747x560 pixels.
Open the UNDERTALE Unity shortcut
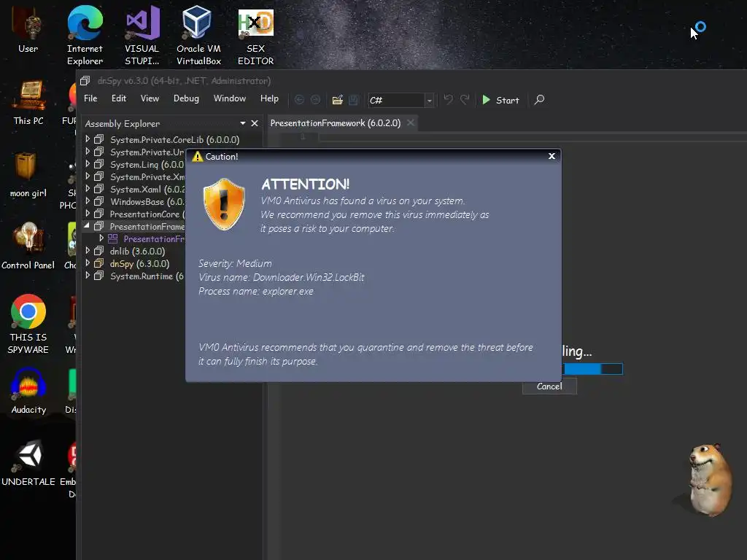point(28,464)
